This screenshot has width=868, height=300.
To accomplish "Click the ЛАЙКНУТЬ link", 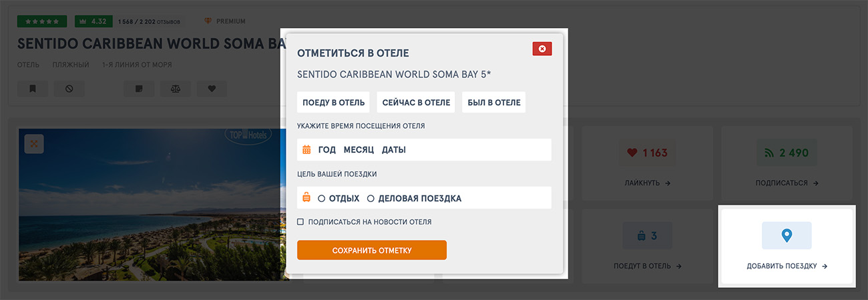I will [648, 183].
